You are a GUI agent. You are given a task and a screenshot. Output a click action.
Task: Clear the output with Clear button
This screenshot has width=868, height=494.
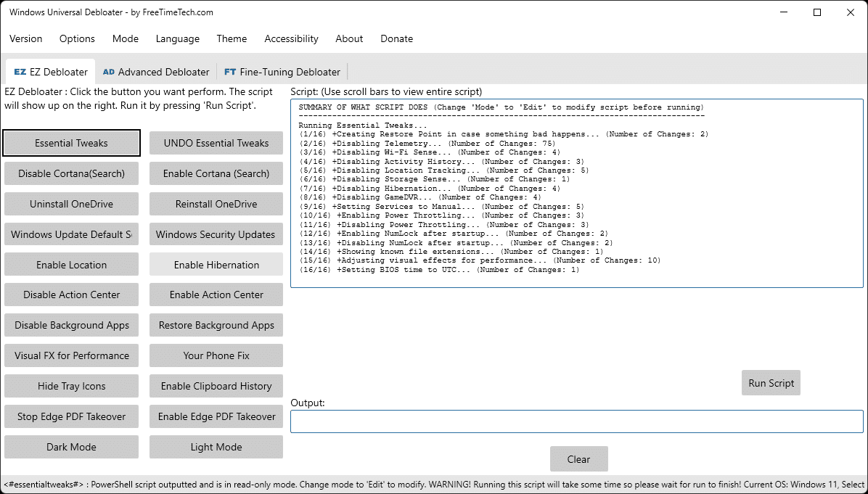coord(578,459)
